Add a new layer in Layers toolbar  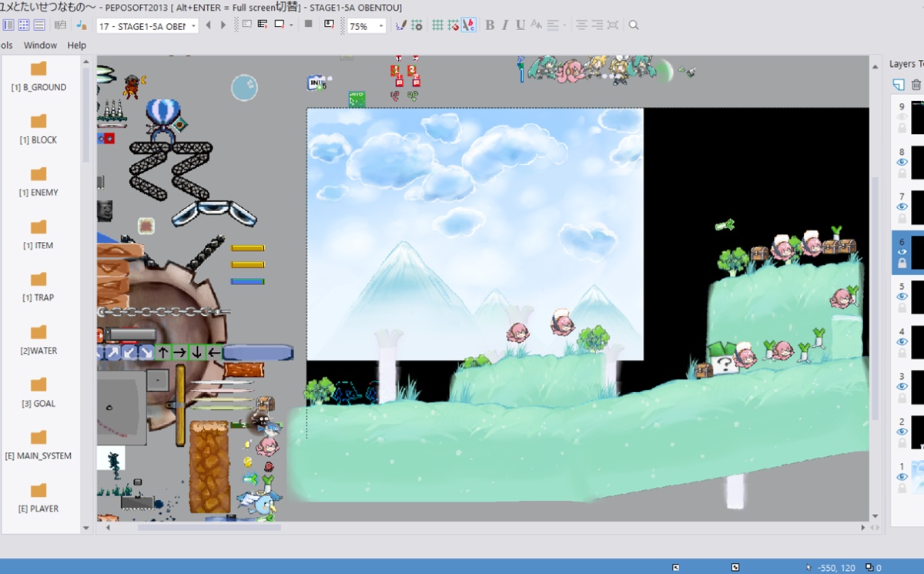click(x=899, y=85)
